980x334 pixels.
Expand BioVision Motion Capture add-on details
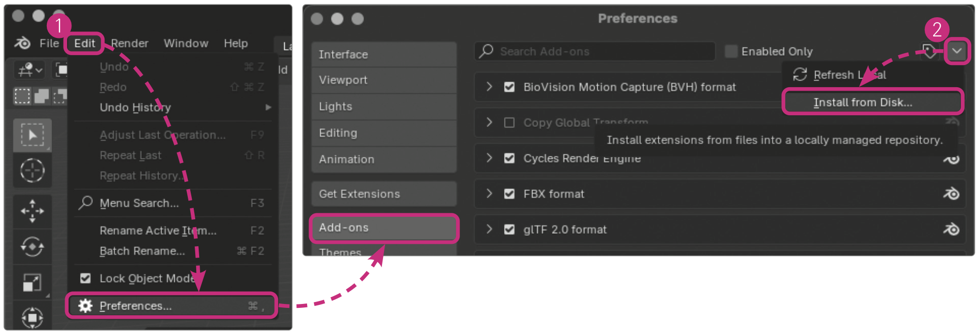click(x=489, y=87)
